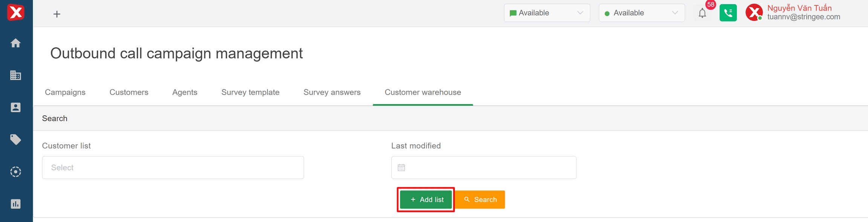Open the Nguyễn Văn Tuấn user profile
This screenshot has height=222, width=868.
click(x=799, y=13)
